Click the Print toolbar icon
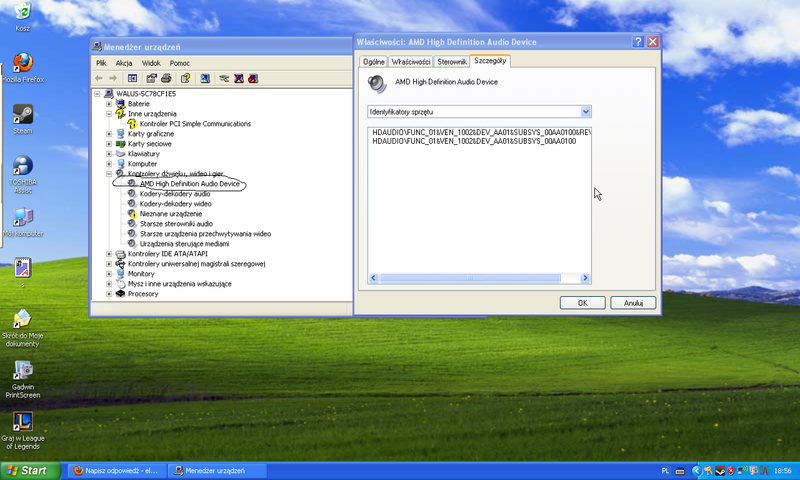 (166, 78)
